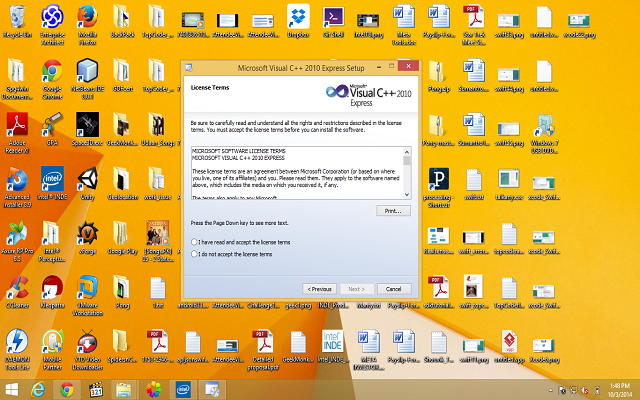Click inside the license terms text box

coord(298,173)
